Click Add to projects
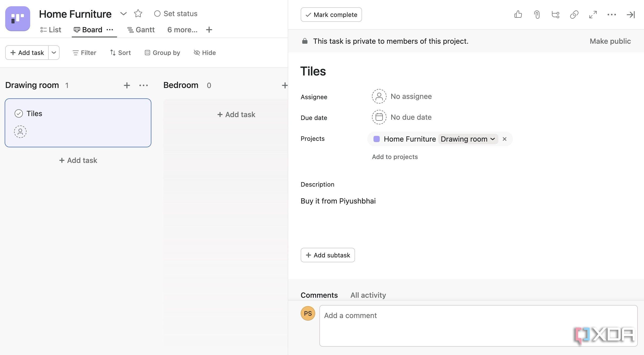 (x=395, y=157)
